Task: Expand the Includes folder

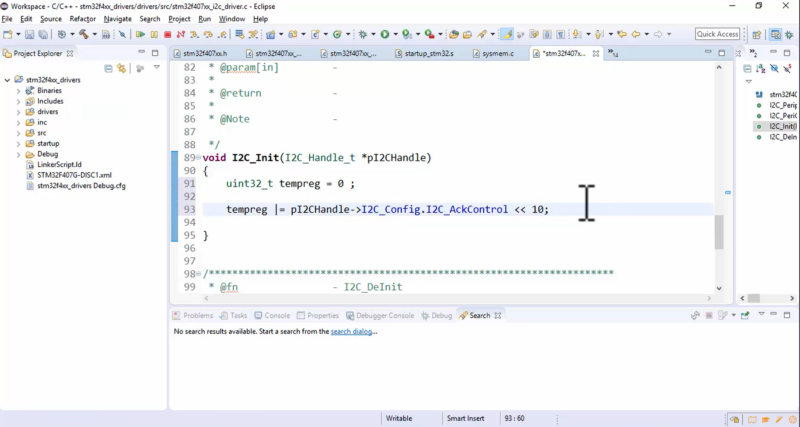Action: tap(18, 102)
